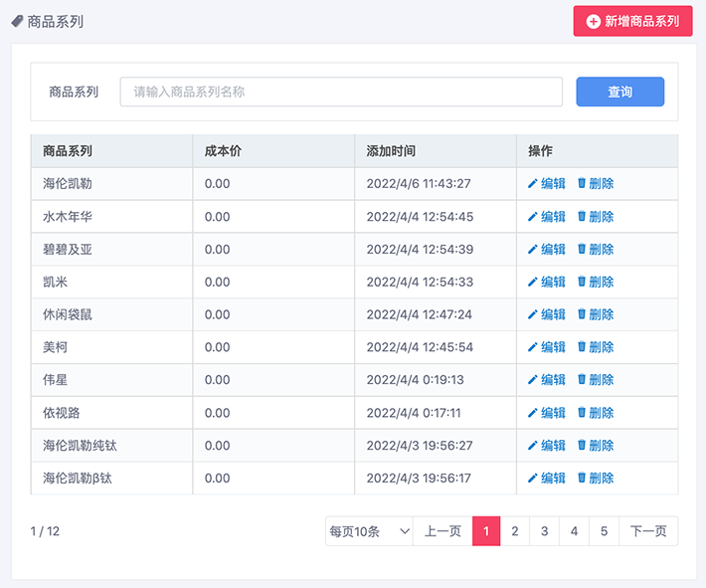
Task: Click the 1 / 12 page indicator
Action: (45, 531)
